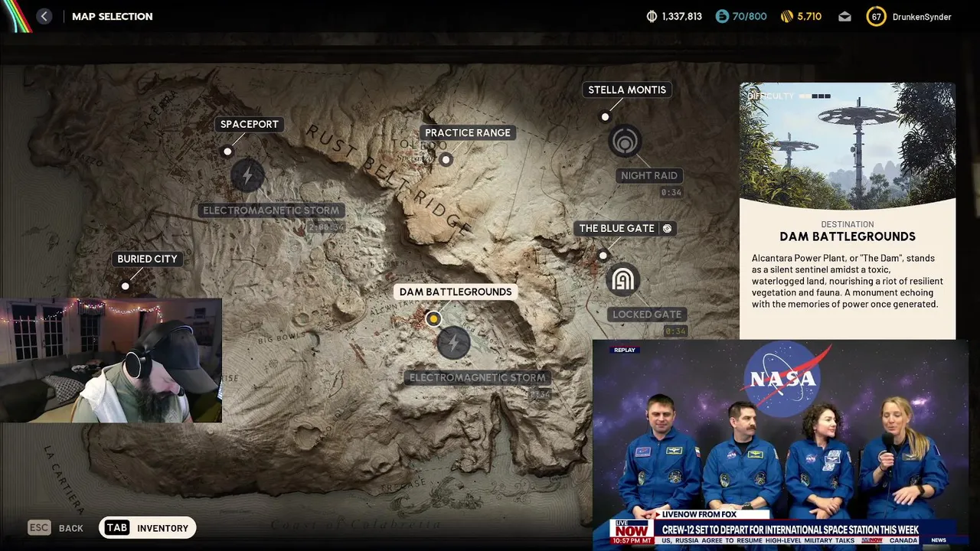Click the 5,710 currency value
980x551 pixels.
tap(809, 16)
